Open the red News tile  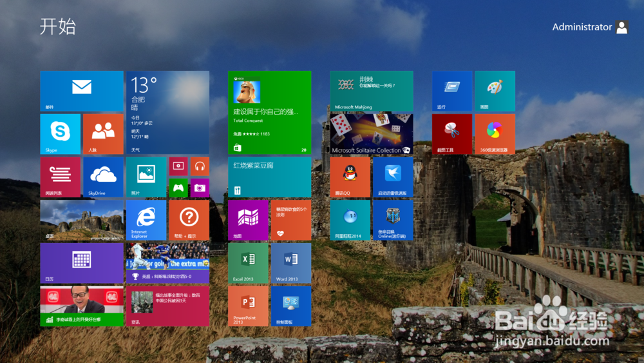coord(167,306)
